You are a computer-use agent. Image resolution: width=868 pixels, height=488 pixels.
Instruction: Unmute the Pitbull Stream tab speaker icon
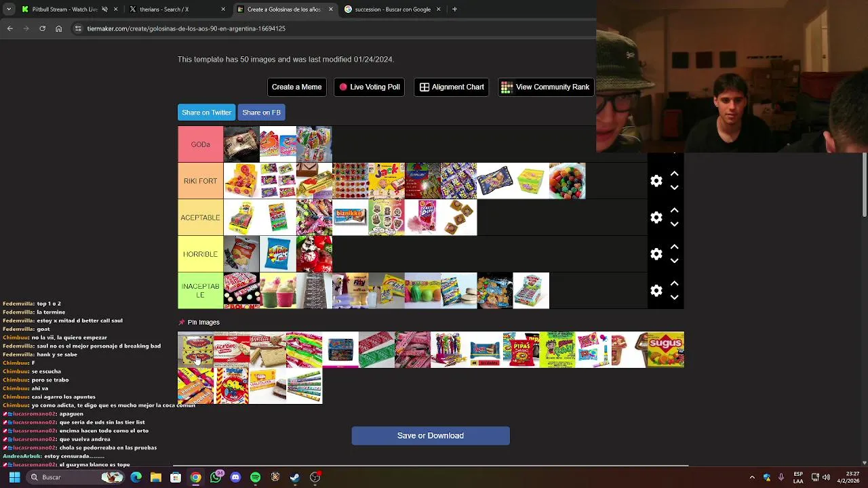point(104,9)
